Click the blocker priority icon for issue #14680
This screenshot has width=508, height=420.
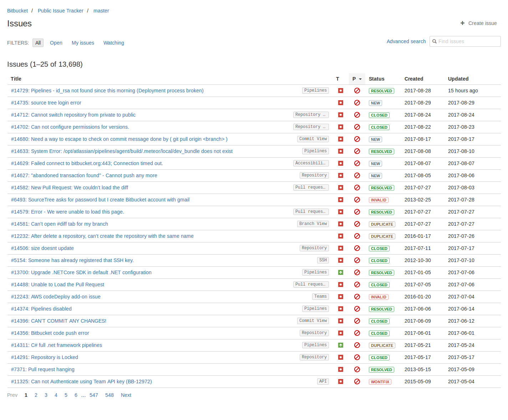357,139
